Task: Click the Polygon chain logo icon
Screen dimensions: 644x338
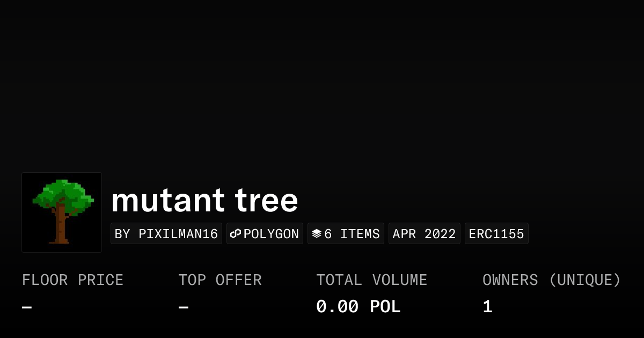Action: 236,234
